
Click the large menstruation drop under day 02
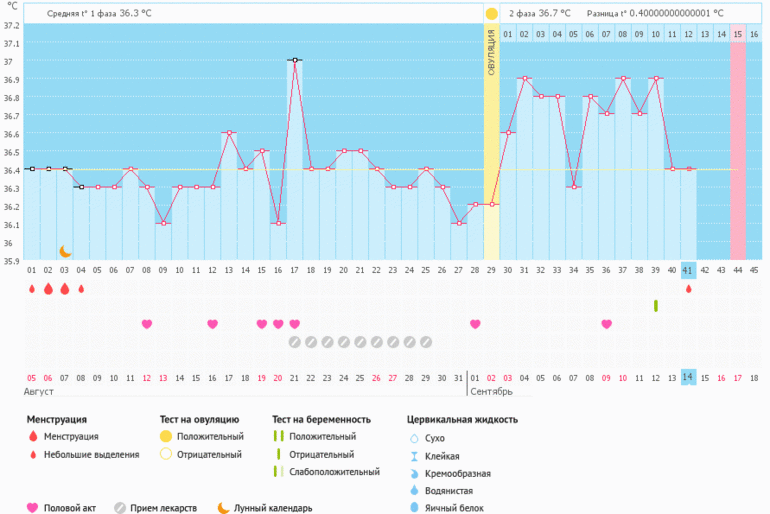[x=48, y=289]
